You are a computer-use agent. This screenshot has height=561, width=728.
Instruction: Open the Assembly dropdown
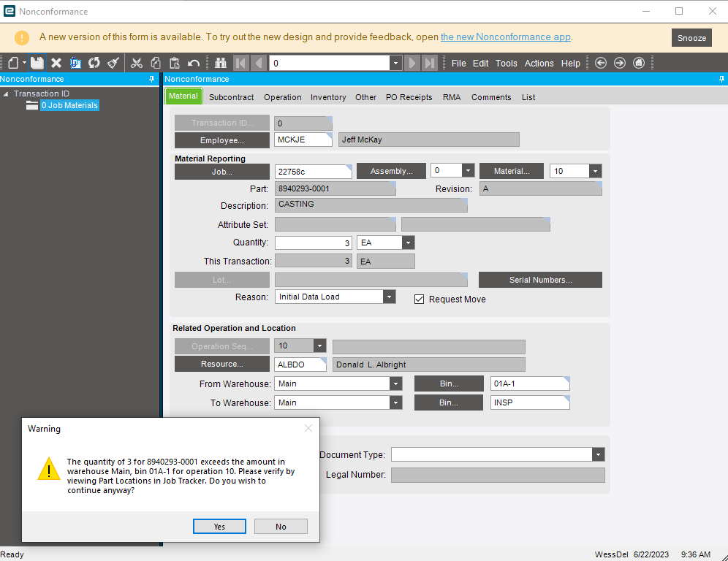(x=468, y=171)
